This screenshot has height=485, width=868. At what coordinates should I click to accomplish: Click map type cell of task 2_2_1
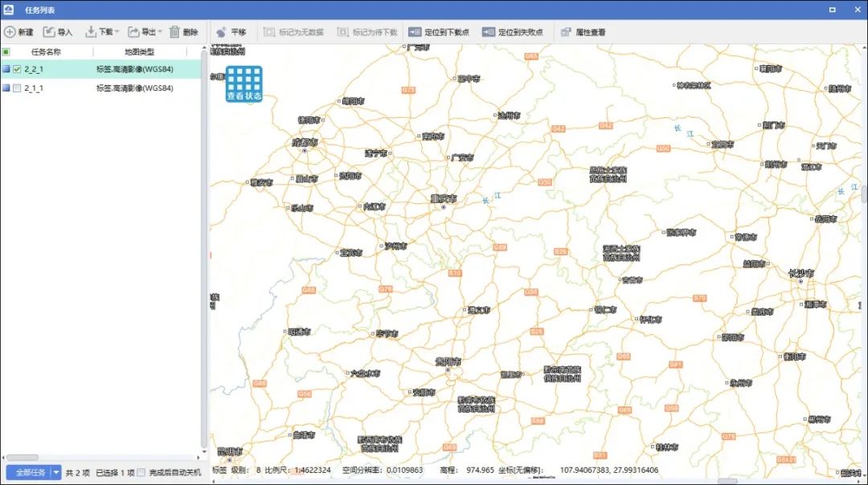(x=135, y=69)
